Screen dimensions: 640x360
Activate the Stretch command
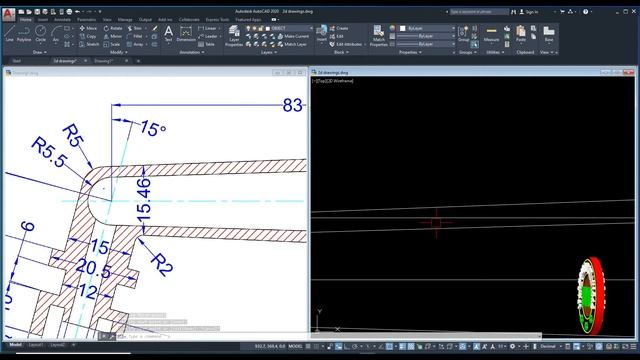[89, 44]
